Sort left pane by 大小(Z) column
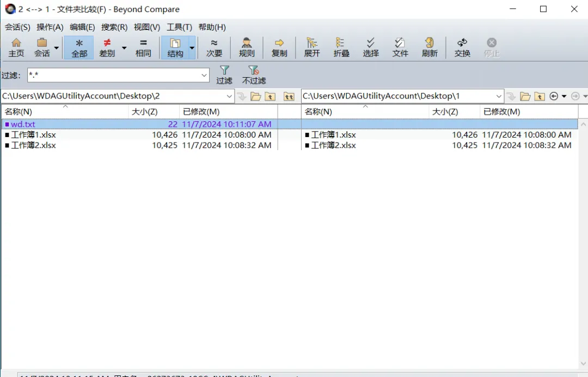The width and height of the screenshot is (588, 377). pos(154,112)
